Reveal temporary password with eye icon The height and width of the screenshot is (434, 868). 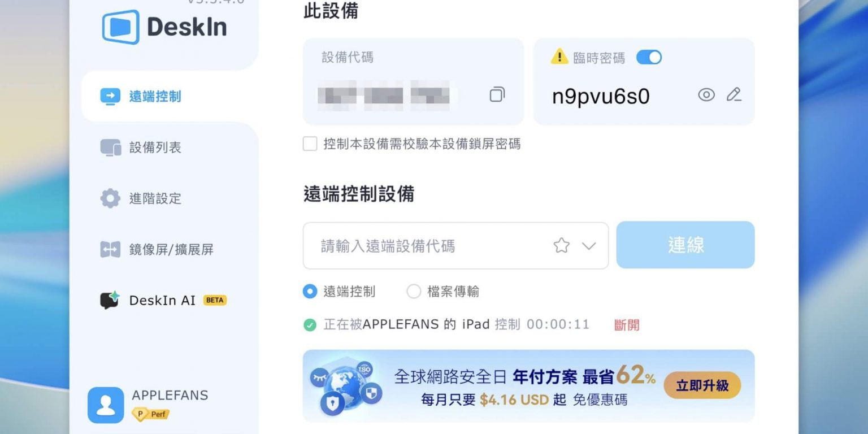tap(706, 95)
